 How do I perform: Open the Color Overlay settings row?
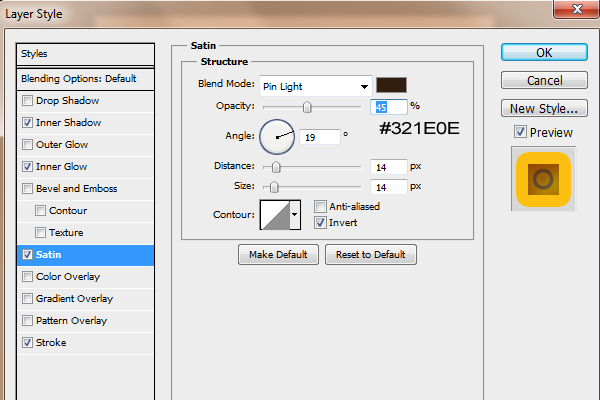point(86,276)
